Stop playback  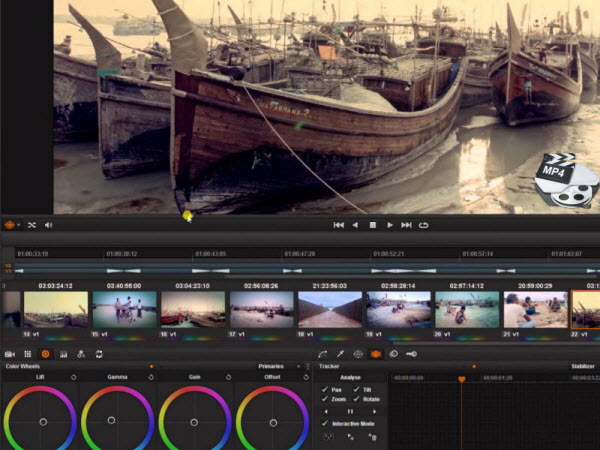[x=372, y=225]
